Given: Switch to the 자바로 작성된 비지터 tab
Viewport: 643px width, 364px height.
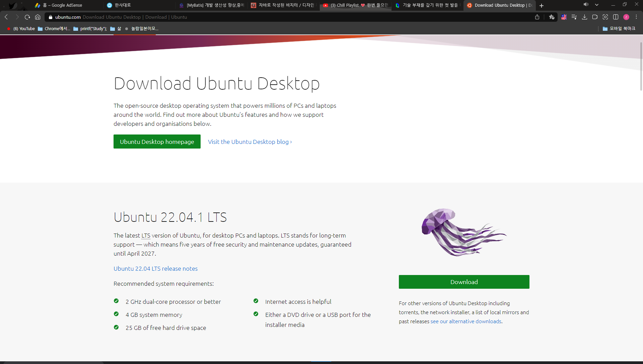Looking at the screenshot, I should coord(283,5).
